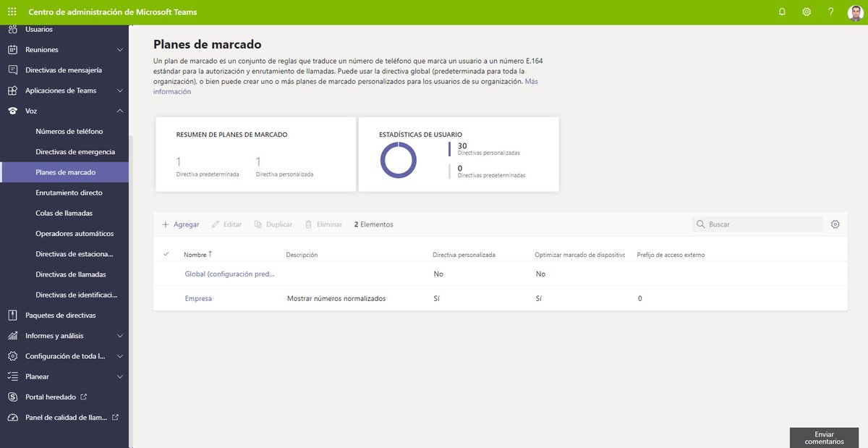This screenshot has height=448, width=868.
Task: Click the Panel de calidad de llamadas icon
Action: [x=12, y=418]
